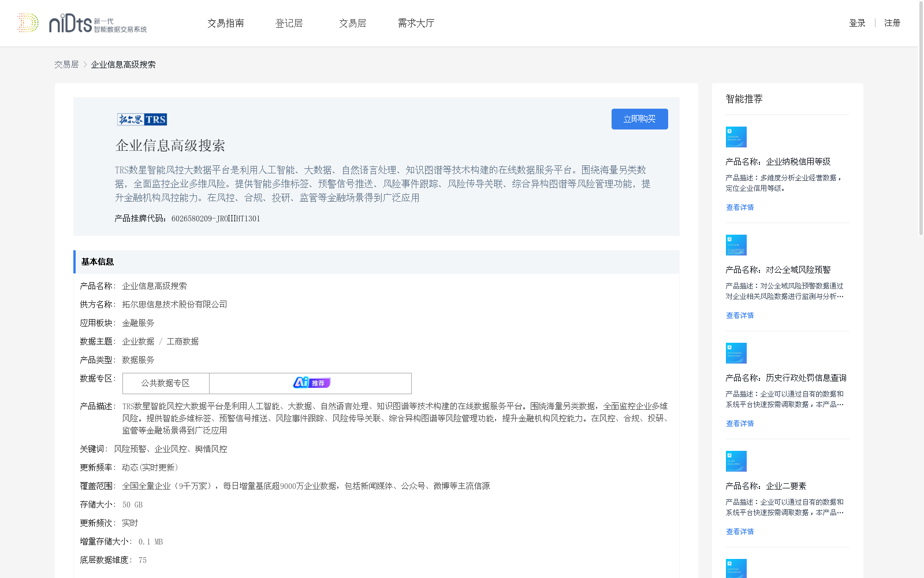Click the 登录 link
924x578 pixels.
pyautogui.click(x=857, y=23)
